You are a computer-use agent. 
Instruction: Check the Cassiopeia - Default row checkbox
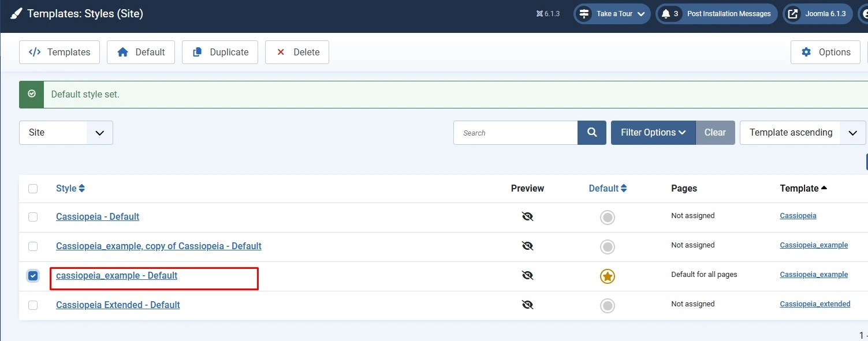coord(33,217)
